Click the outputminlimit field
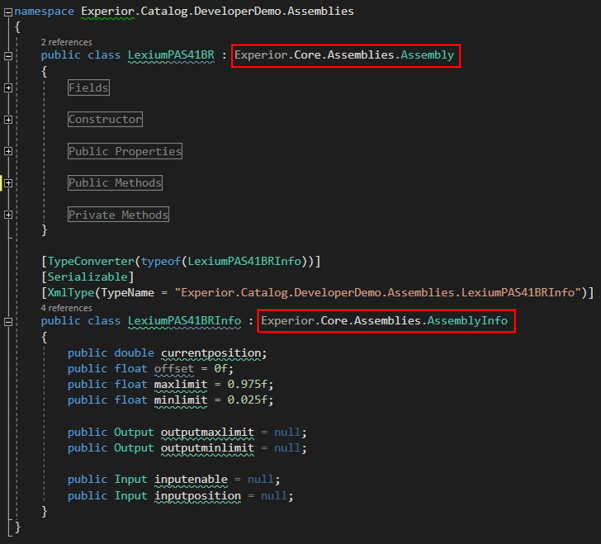Image resolution: width=601 pixels, height=544 pixels. (207, 448)
